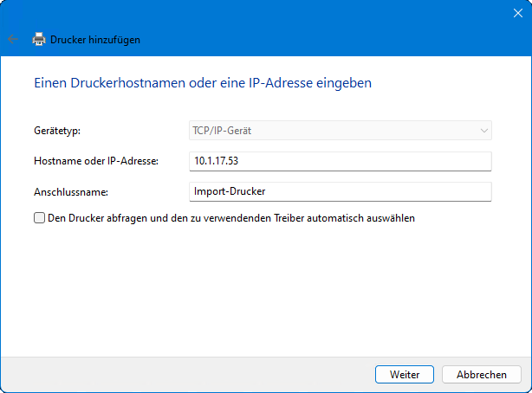The image size is (532, 393).
Task: Click the IP address 10.1.17.53 text
Action: 217,161
